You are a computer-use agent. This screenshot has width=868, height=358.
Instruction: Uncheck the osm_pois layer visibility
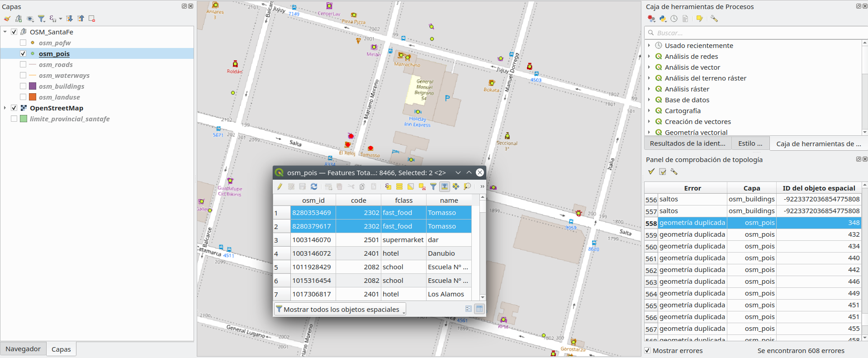[x=23, y=53]
